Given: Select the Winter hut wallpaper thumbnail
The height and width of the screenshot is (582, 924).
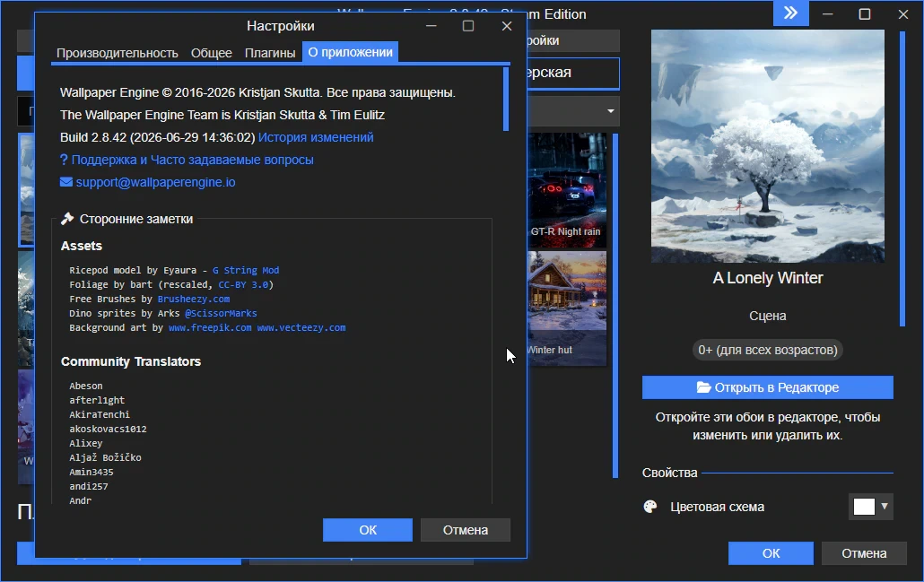Looking at the screenshot, I should click(x=567, y=308).
